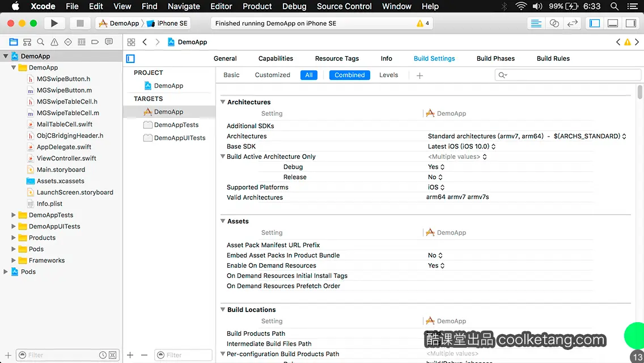Collapse the Assets section
Screen dimensions: 644x363
click(223, 221)
